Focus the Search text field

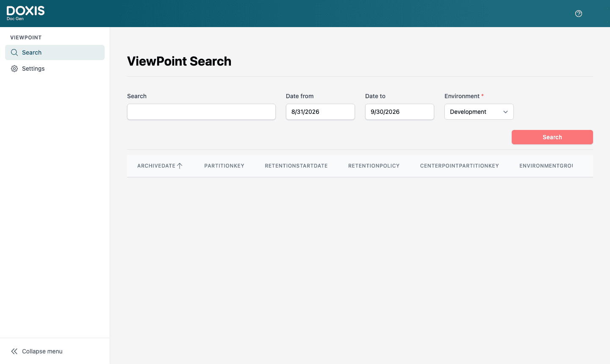[201, 112]
